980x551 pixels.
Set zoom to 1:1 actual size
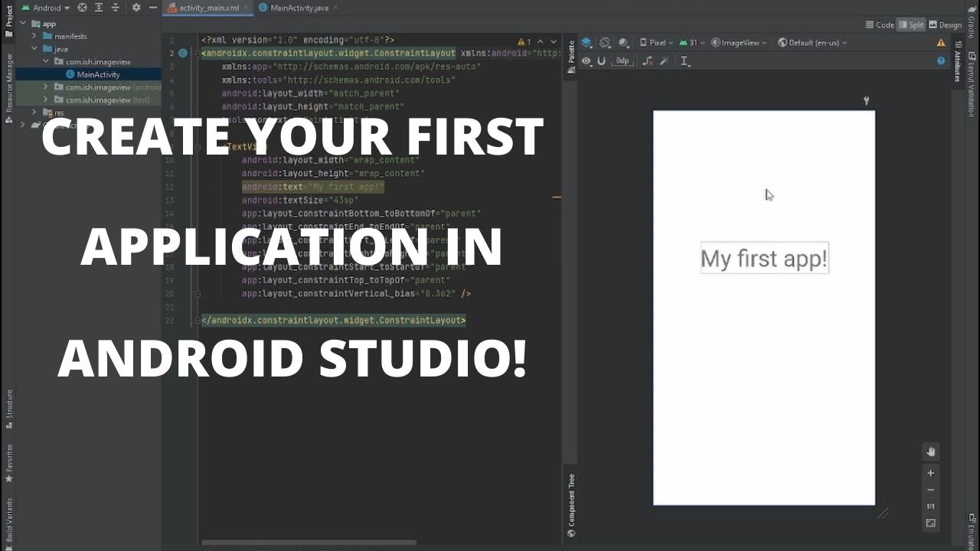point(931,507)
